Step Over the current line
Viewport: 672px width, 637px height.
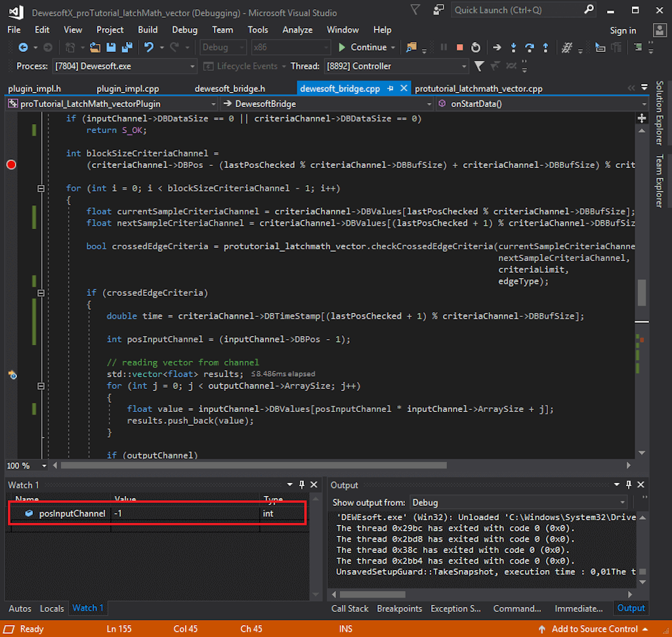pos(530,47)
